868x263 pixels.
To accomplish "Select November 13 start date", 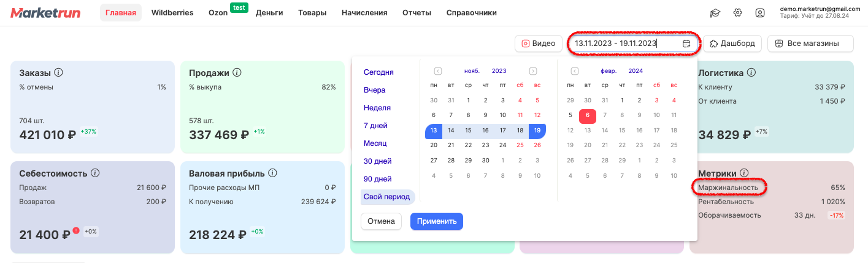I will pyautogui.click(x=433, y=131).
